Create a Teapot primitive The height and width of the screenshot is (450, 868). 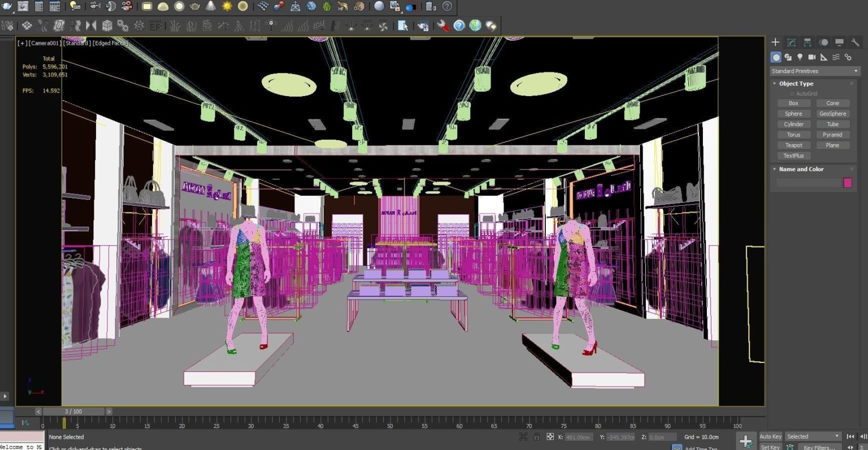tap(793, 145)
